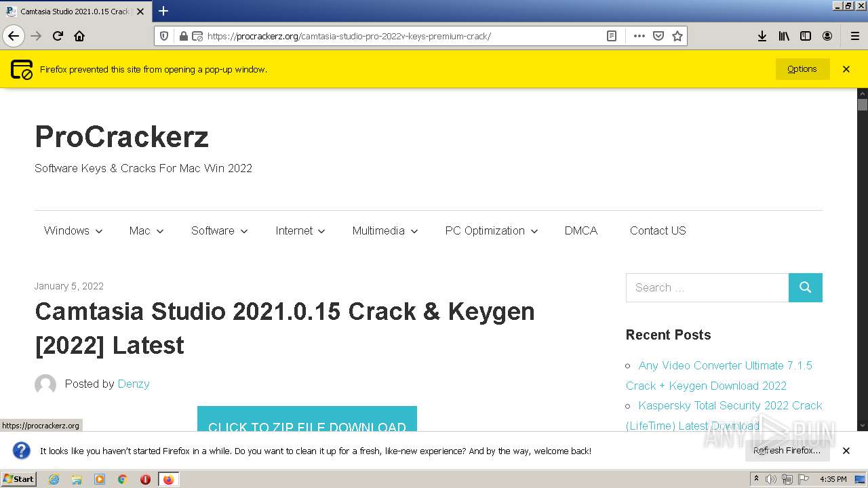Open Action Center flag icon
868x488 pixels.
[x=803, y=479]
